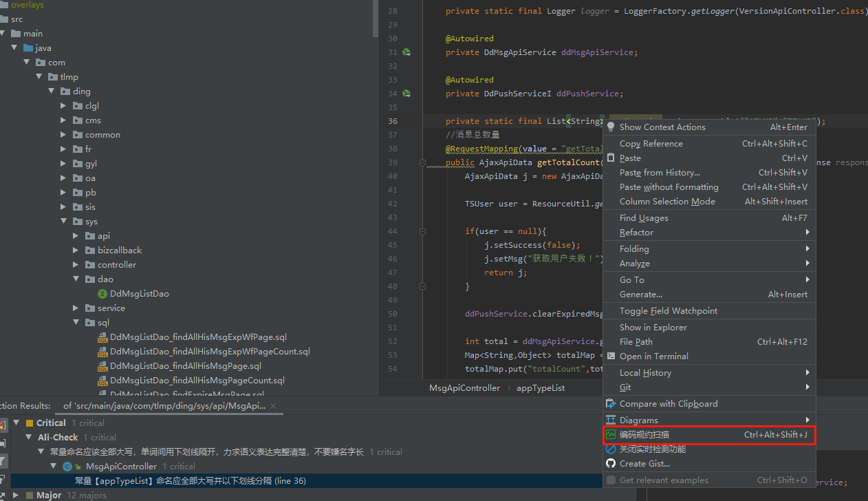Screen dimensions: 868x501
Task: Click the common package folder icon
Action: (77, 135)
